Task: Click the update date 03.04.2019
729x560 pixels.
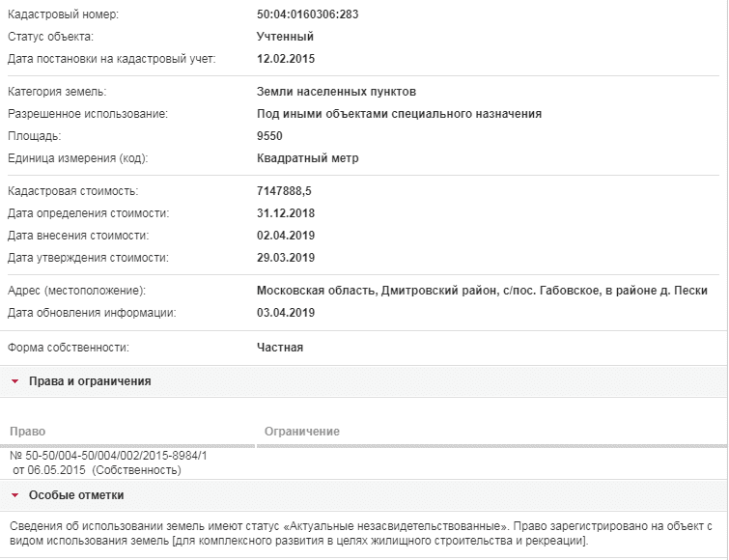Action: 286,313
